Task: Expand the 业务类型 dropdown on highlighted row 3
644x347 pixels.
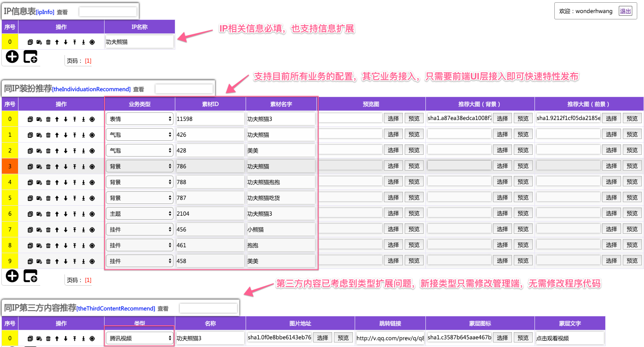Action: coord(139,166)
